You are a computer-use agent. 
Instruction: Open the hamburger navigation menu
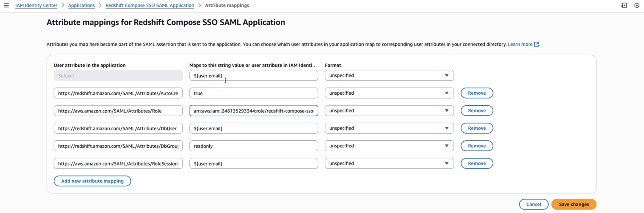tap(6, 5)
